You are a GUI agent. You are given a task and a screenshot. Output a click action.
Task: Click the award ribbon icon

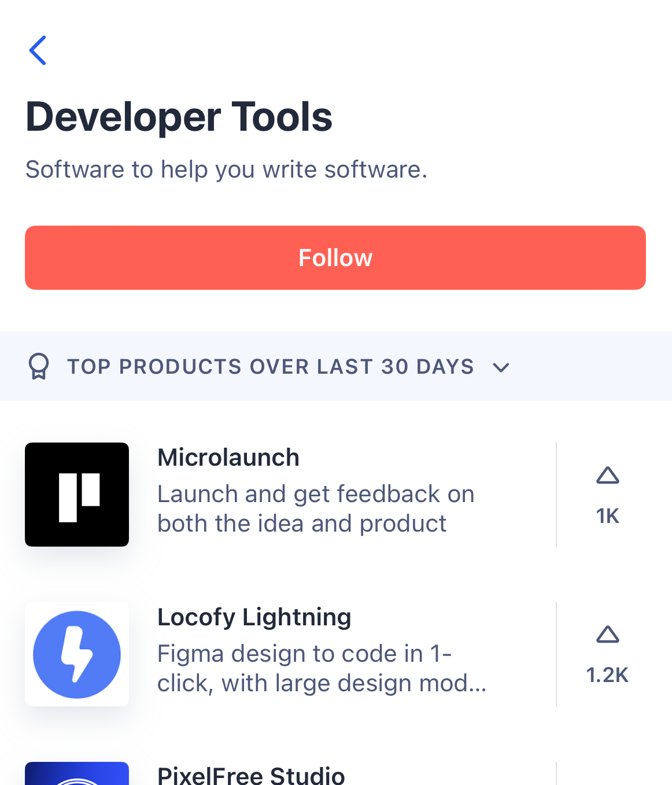point(39,367)
